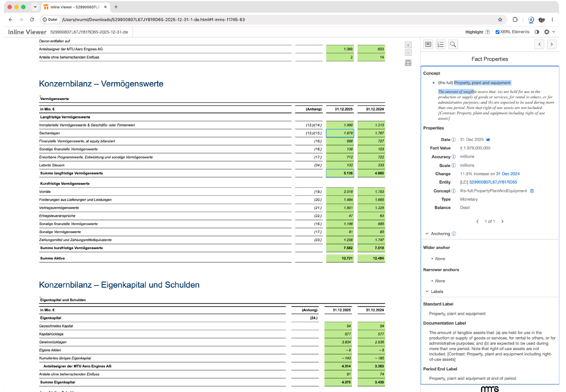Open the browser extensions puzzle icon
Viewport: 566px width, 392px height.
515,20
